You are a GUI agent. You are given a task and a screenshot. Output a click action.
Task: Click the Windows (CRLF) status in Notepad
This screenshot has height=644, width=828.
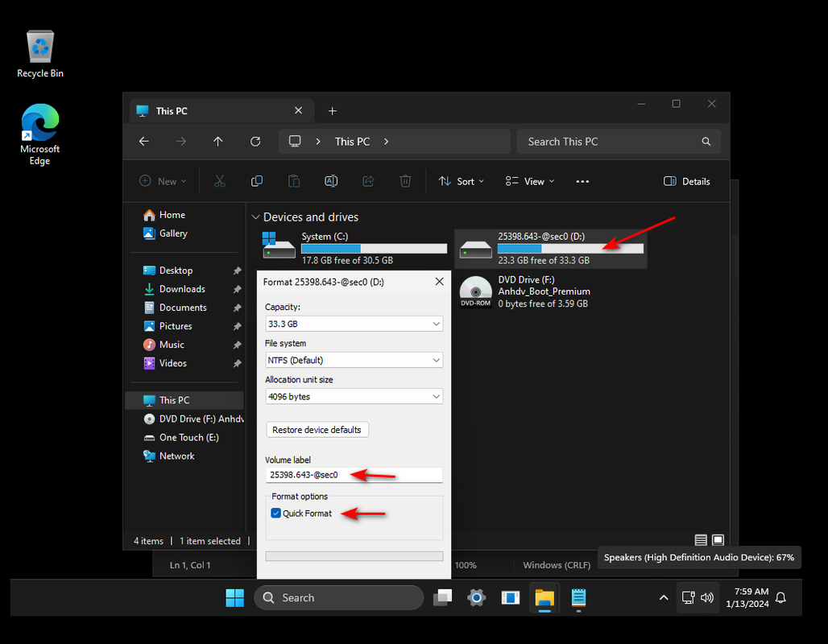click(557, 565)
